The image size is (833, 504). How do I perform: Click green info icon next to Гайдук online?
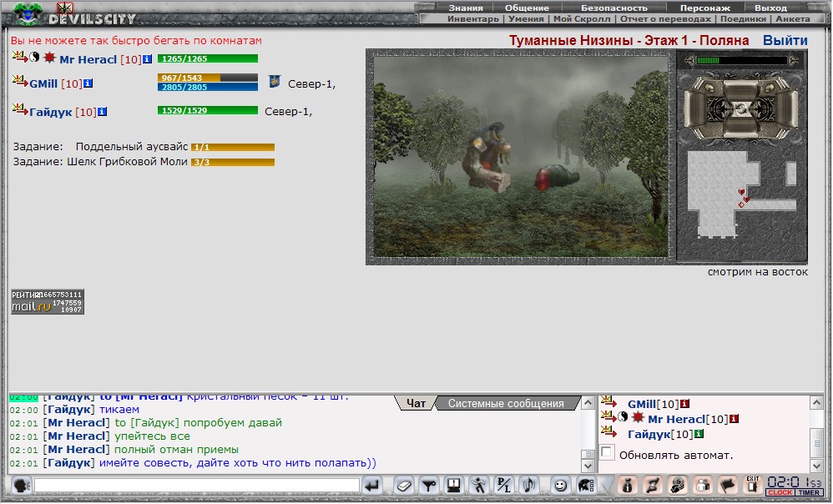[699, 434]
